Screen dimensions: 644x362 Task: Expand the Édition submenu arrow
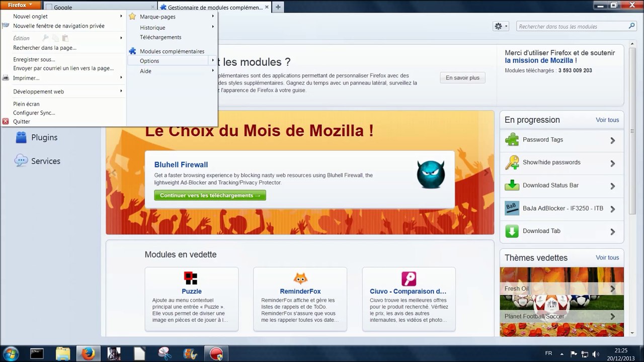tap(121, 38)
